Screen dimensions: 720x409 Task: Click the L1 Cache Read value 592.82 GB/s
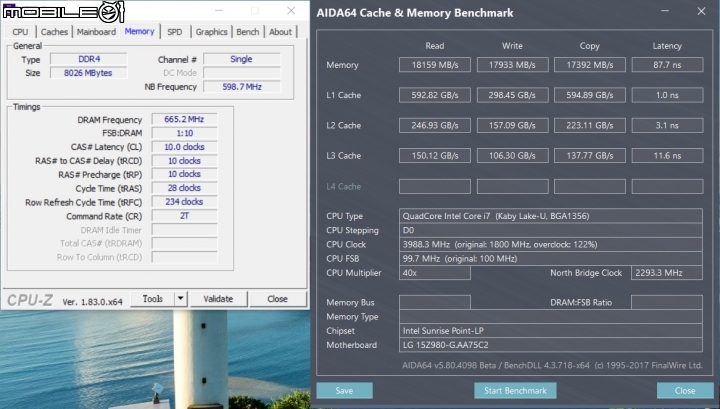[x=435, y=95]
